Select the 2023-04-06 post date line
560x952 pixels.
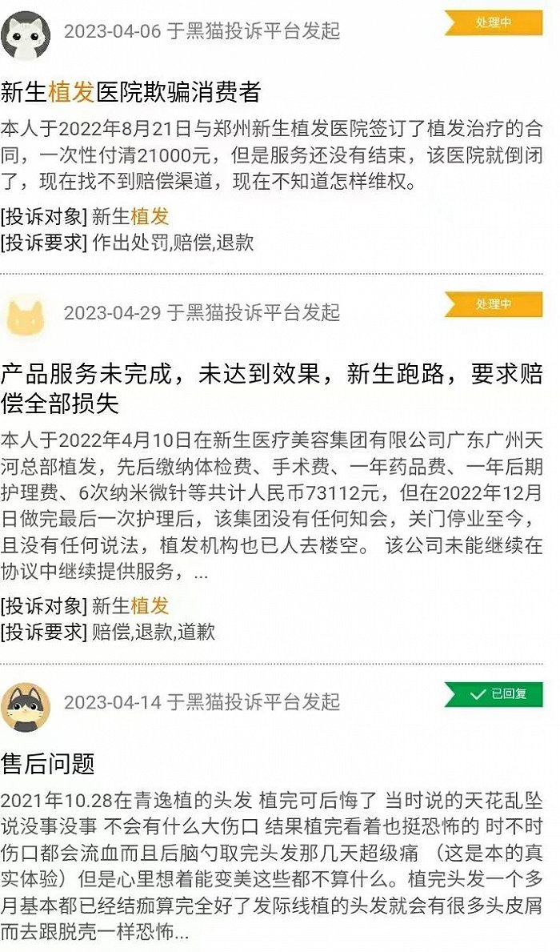202,31
